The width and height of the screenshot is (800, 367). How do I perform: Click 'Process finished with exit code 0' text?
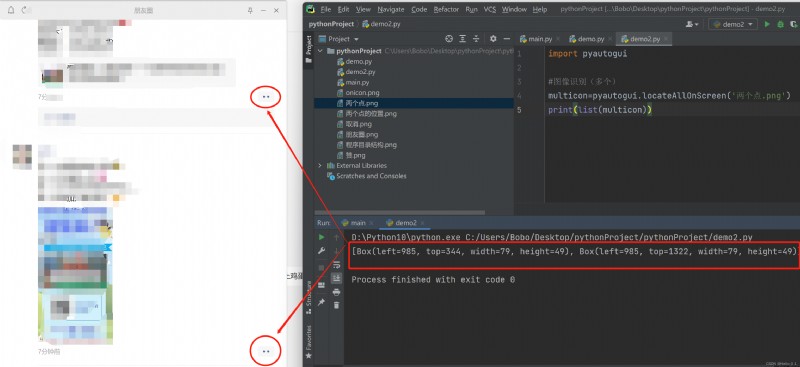point(433,280)
